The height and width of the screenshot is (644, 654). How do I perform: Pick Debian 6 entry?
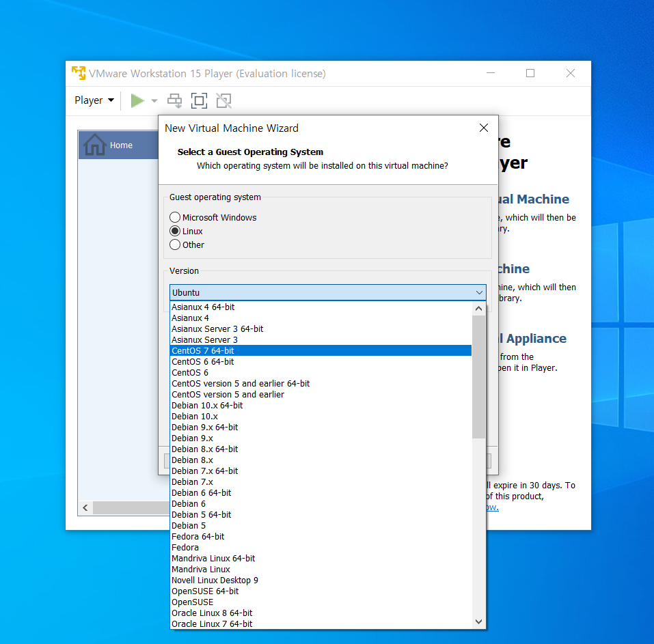321,504
